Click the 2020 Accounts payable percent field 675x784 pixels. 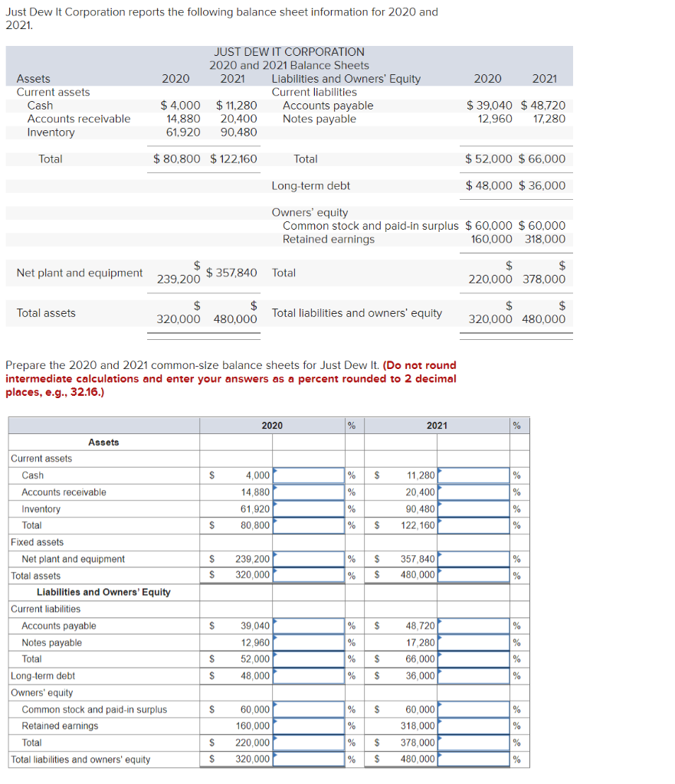309,626
